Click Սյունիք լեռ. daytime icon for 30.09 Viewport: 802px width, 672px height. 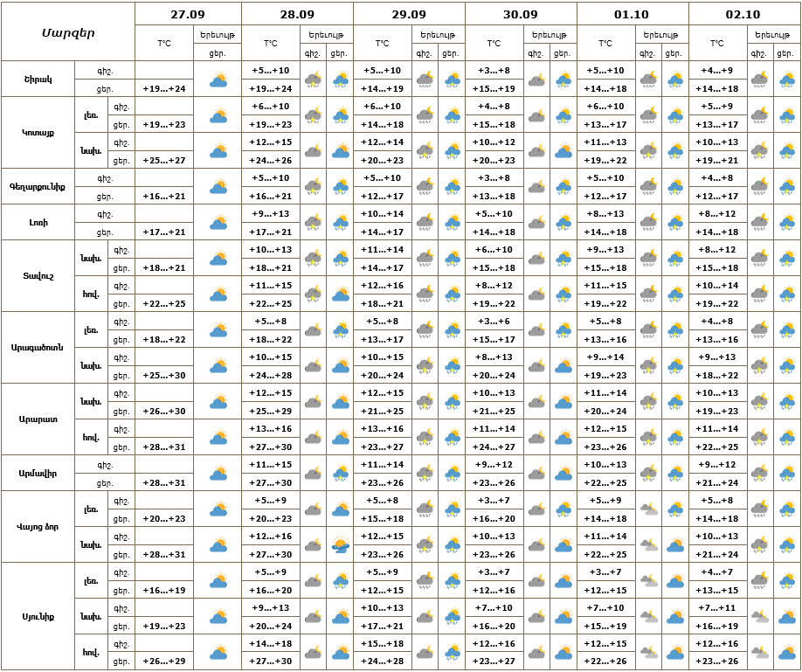coord(563,582)
